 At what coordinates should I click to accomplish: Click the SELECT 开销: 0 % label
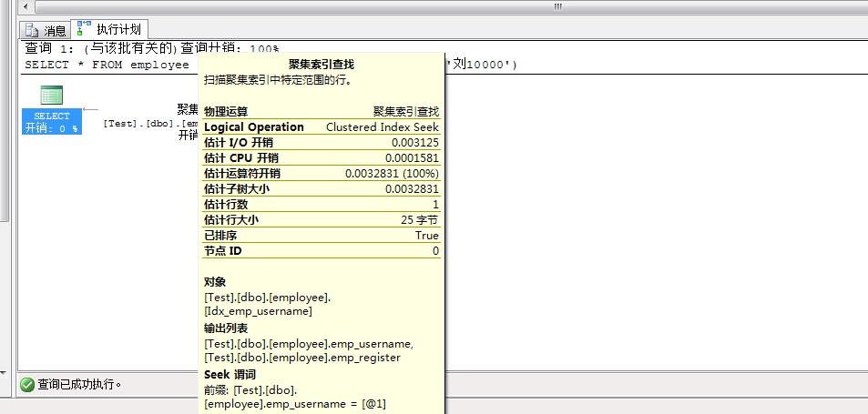tap(52, 122)
